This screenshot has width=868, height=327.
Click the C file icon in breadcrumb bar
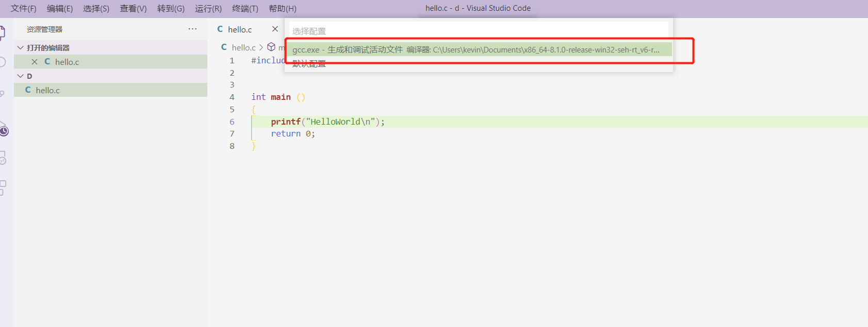tap(224, 47)
